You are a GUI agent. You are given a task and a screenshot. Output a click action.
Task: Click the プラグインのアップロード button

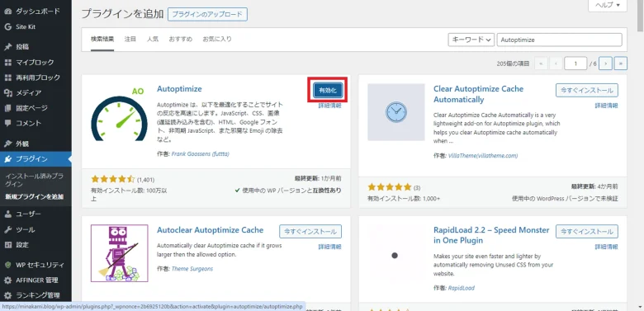pos(207,14)
